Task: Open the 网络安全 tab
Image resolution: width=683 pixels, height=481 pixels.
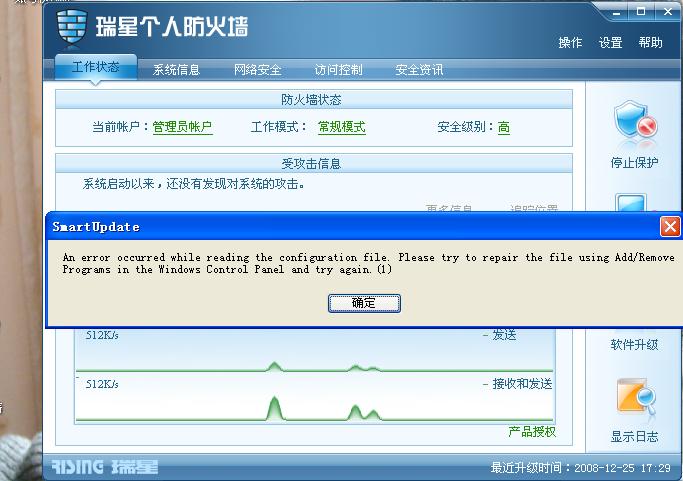Action: point(257,70)
